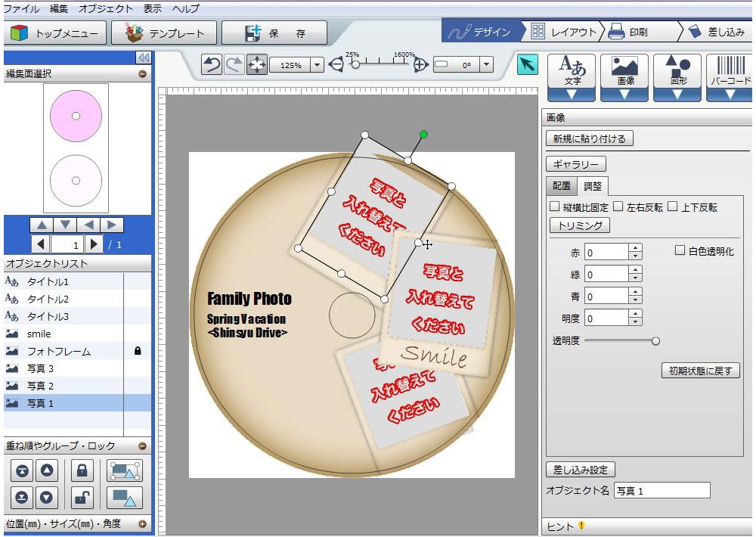This screenshot has width=756, height=537.
Task: Expand the 位置・サイズ・角度 panel
Action: click(142, 523)
